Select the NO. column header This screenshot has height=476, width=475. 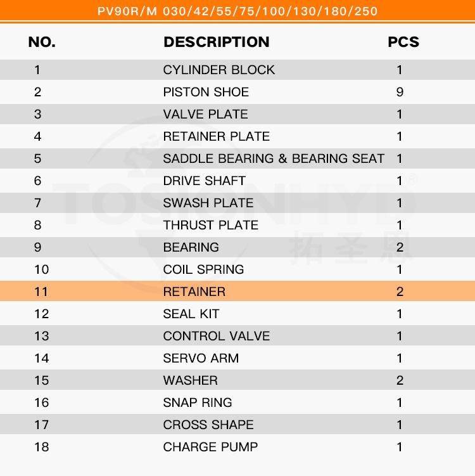(x=42, y=42)
